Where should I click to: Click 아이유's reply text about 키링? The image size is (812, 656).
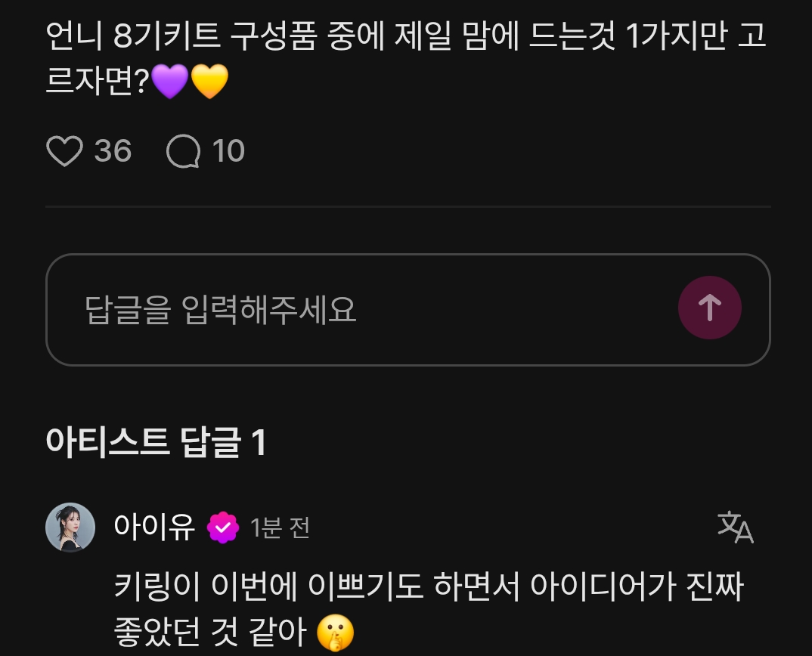[429, 610]
